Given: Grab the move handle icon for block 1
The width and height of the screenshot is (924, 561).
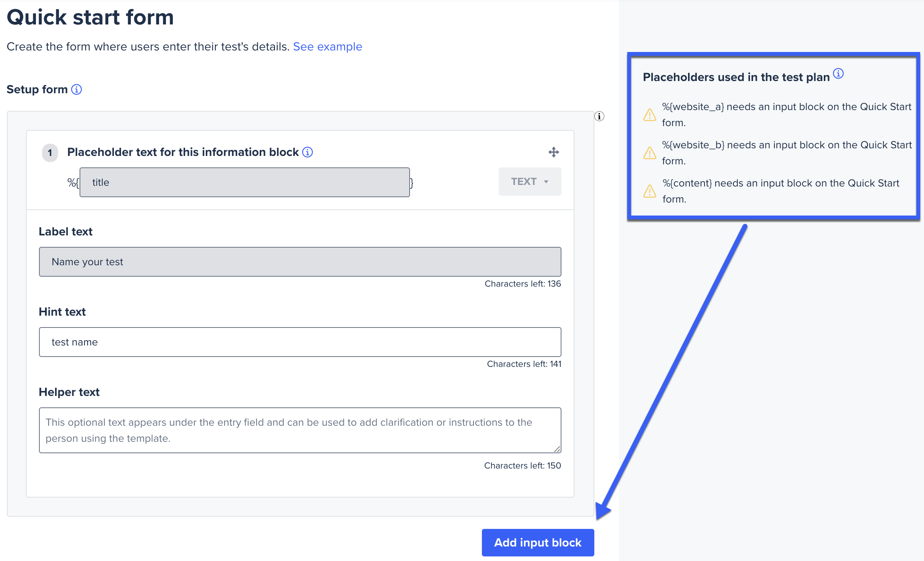Looking at the screenshot, I should click(x=553, y=152).
